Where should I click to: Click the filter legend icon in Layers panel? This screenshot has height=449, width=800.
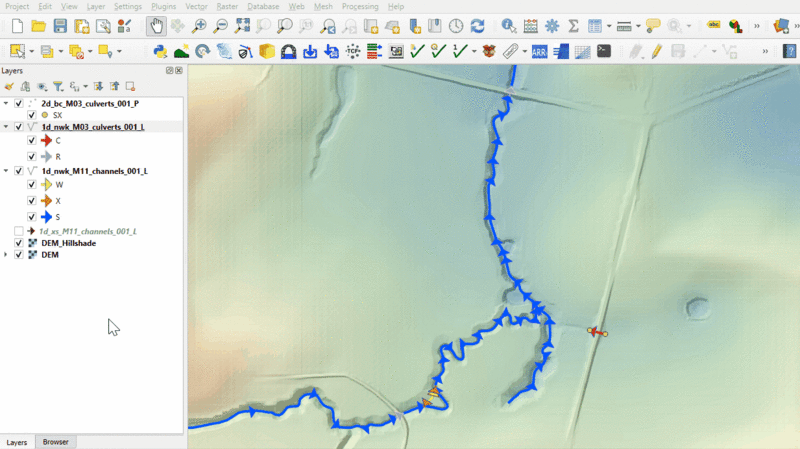(x=57, y=86)
